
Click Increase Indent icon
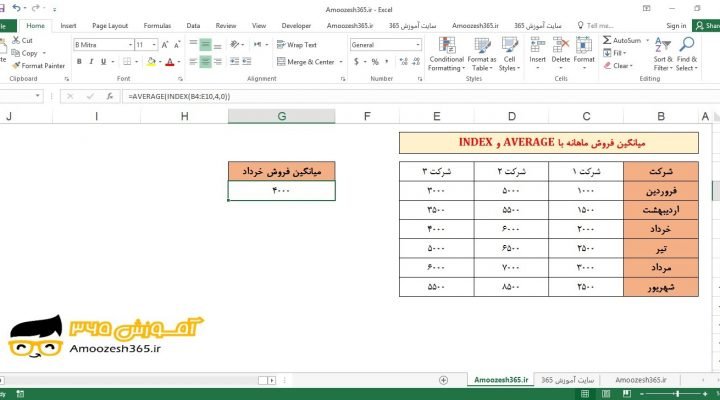point(247,62)
